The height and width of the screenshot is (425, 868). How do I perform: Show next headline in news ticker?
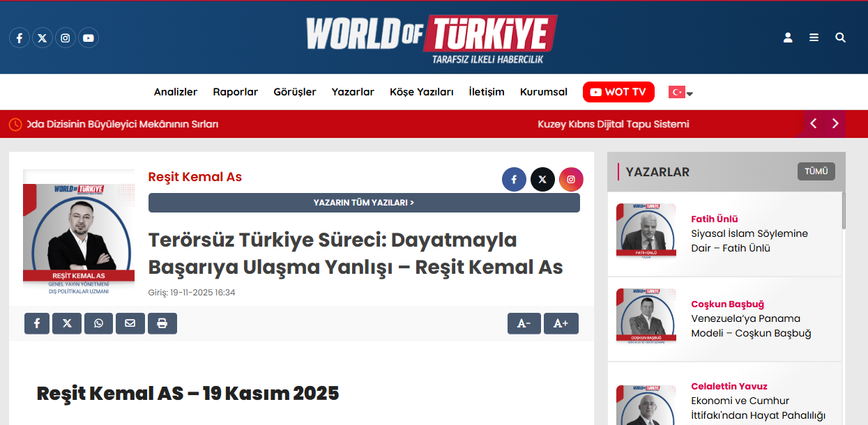coord(835,123)
